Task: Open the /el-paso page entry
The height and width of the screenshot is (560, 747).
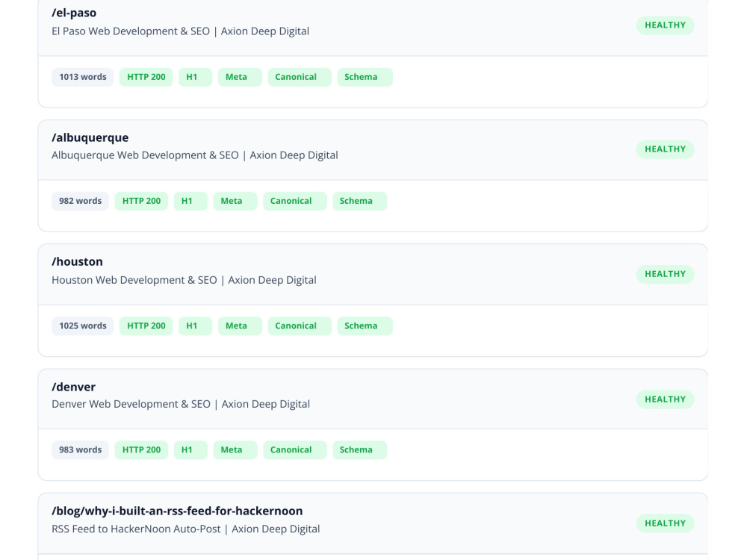Action: 74,13
